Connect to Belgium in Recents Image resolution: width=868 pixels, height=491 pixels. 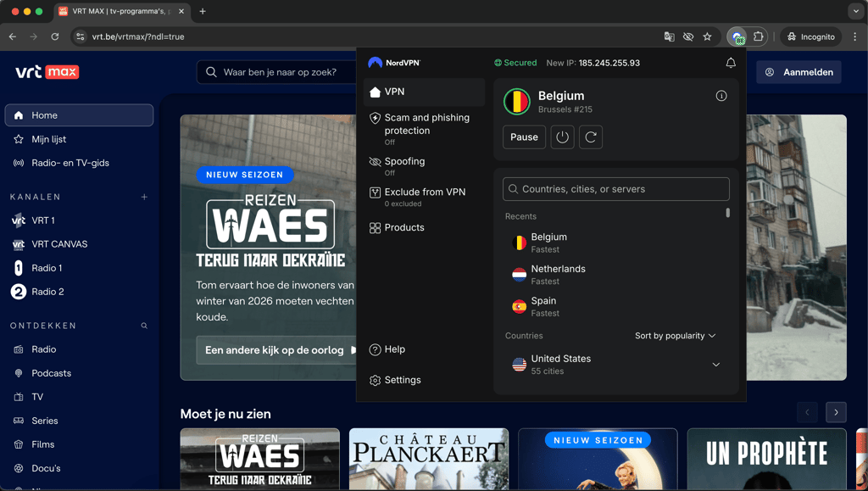(x=615, y=243)
